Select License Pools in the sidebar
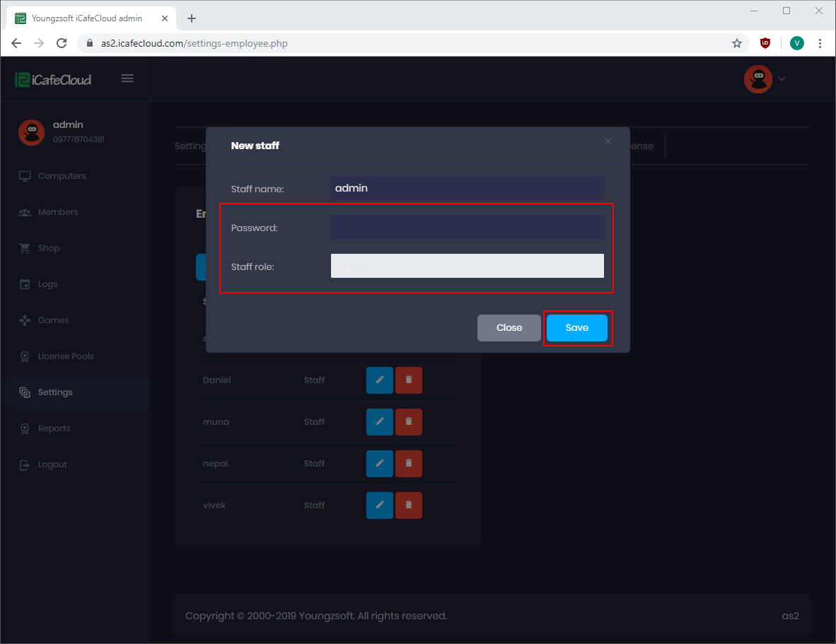 (66, 356)
